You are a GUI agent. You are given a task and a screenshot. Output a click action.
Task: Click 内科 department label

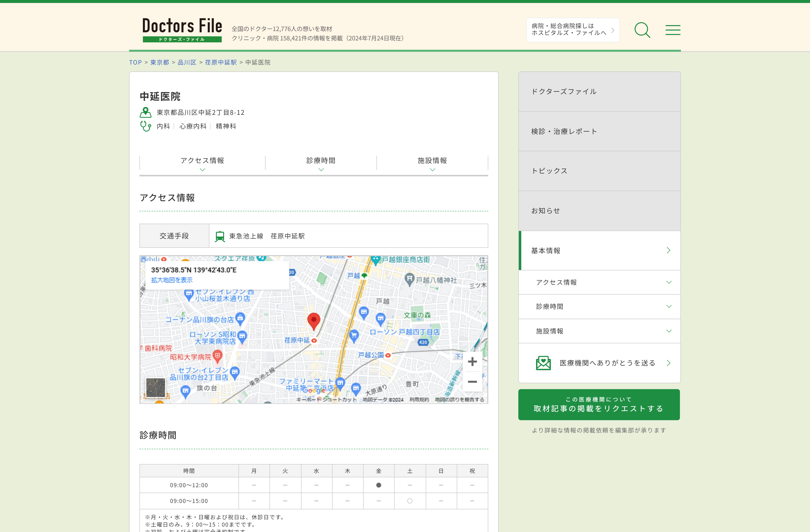tap(163, 126)
